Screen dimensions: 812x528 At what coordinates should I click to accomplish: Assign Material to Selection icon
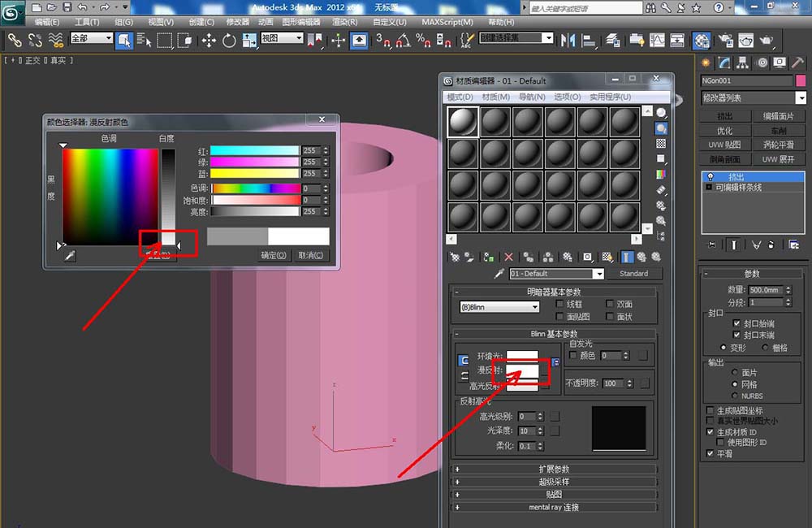tap(488, 257)
